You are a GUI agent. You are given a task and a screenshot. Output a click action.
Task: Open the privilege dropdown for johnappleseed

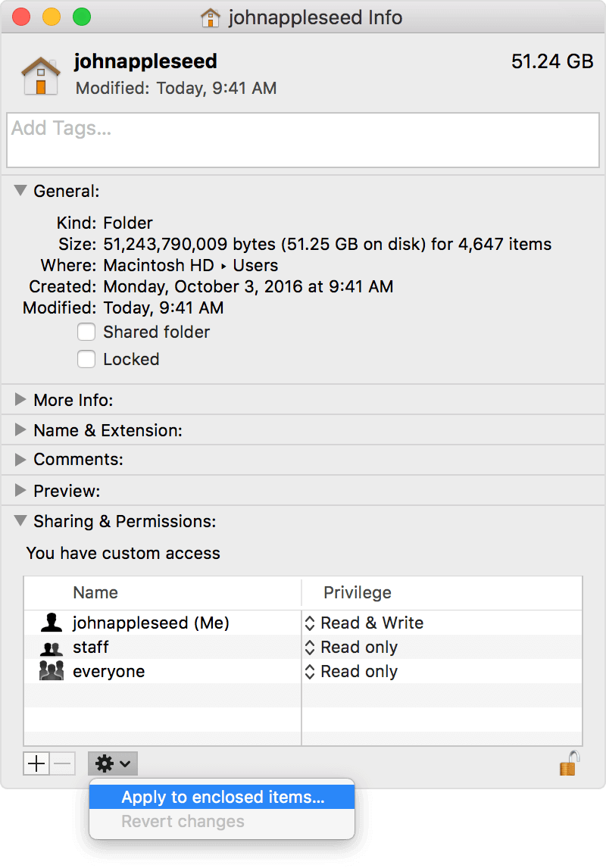(309, 623)
